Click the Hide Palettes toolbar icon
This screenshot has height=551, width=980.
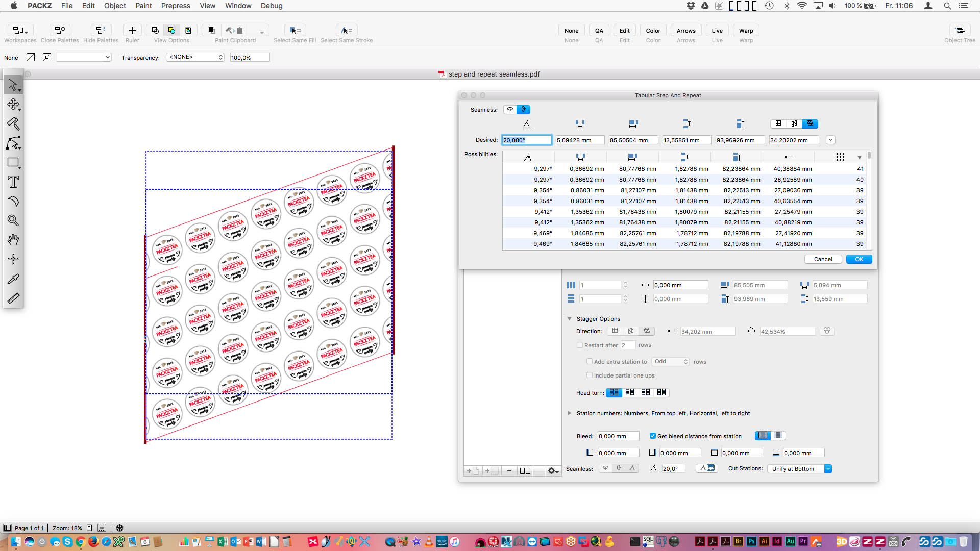click(x=101, y=31)
